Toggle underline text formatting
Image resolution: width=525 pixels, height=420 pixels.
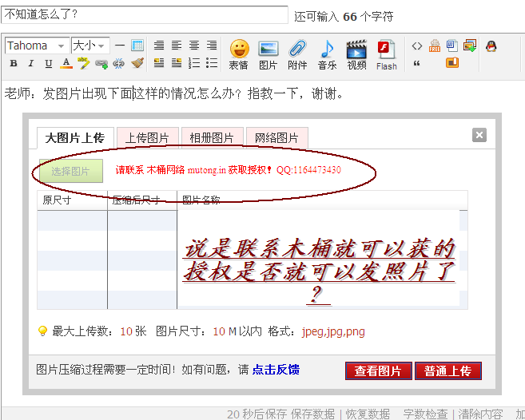click(x=49, y=64)
